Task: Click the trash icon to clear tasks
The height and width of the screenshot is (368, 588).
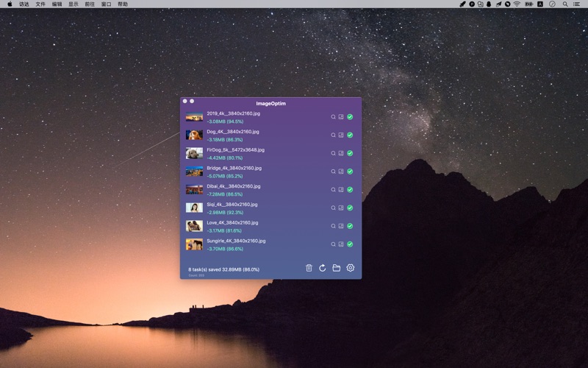Action: pos(309,268)
